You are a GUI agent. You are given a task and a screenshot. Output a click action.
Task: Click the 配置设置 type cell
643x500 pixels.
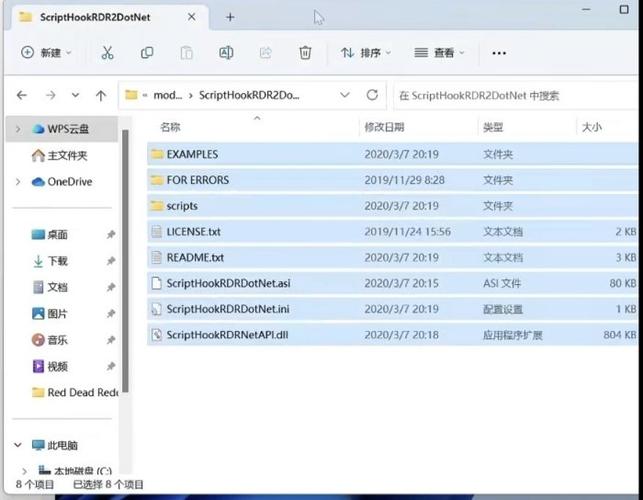(x=503, y=309)
